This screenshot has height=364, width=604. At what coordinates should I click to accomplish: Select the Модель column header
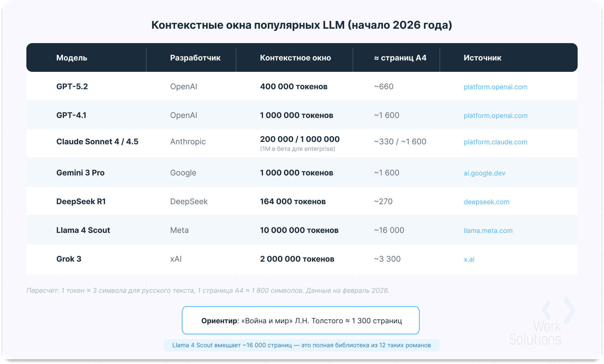pos(72,58)
